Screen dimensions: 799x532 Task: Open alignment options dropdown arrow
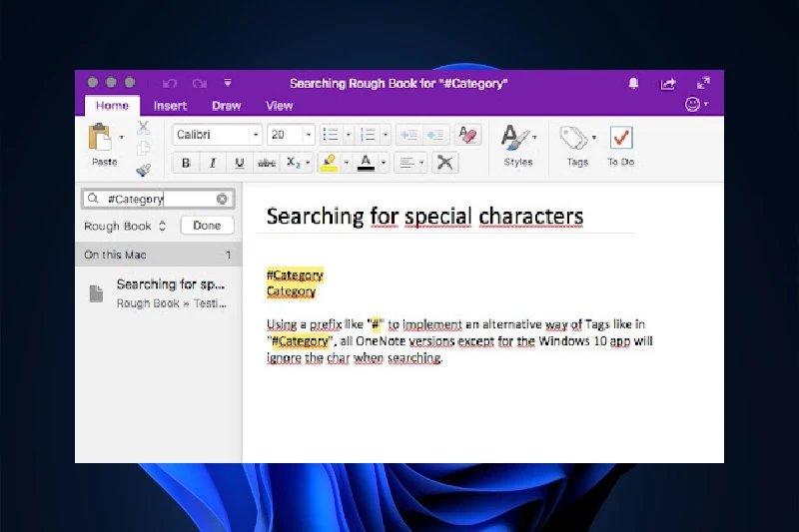pos(421,163)
